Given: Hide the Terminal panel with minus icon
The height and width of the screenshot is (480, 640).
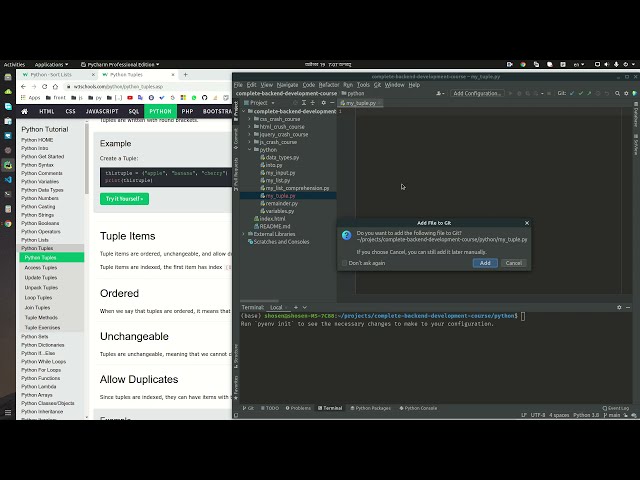Looking at the screenshot, I should click(x=628, y=307).
